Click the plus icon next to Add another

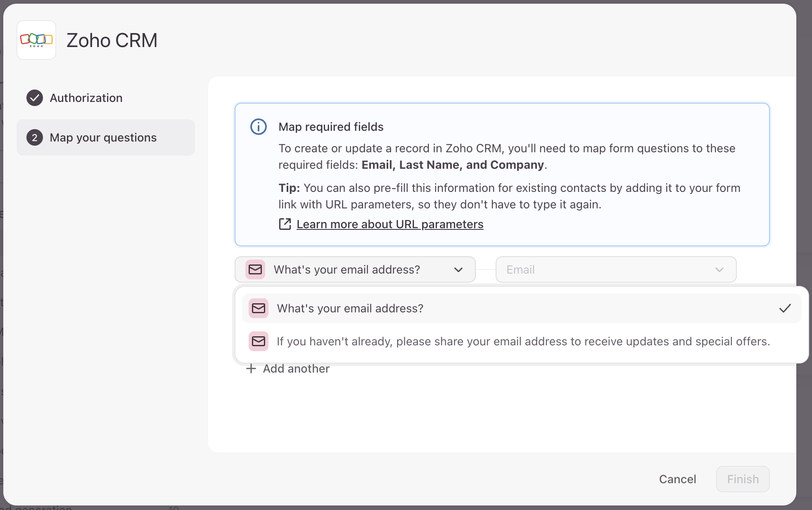coord(251,368)
